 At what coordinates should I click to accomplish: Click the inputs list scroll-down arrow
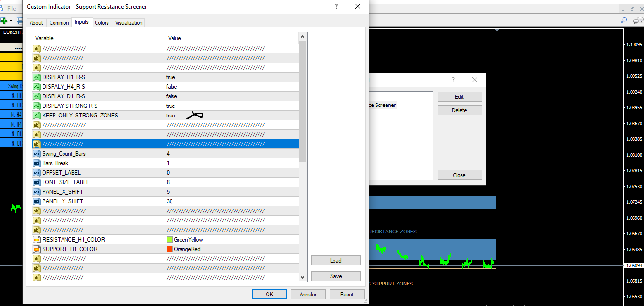click(303, 277)
